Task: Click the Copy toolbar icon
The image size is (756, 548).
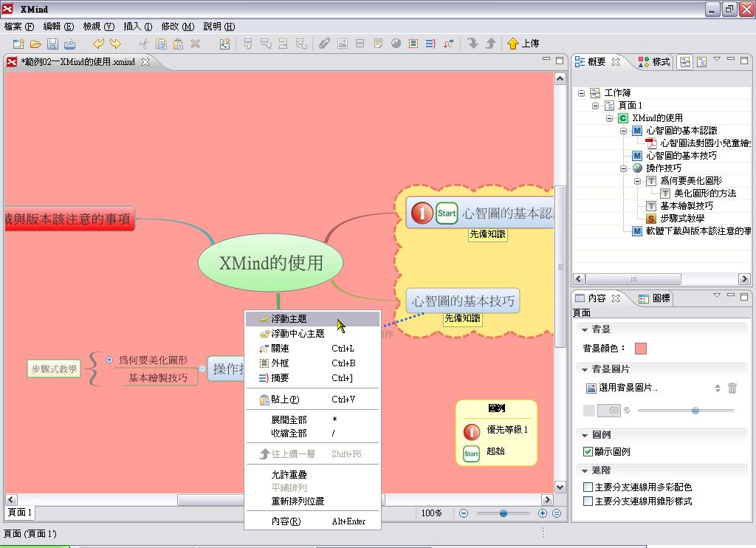Action: [x=161, y=44]
